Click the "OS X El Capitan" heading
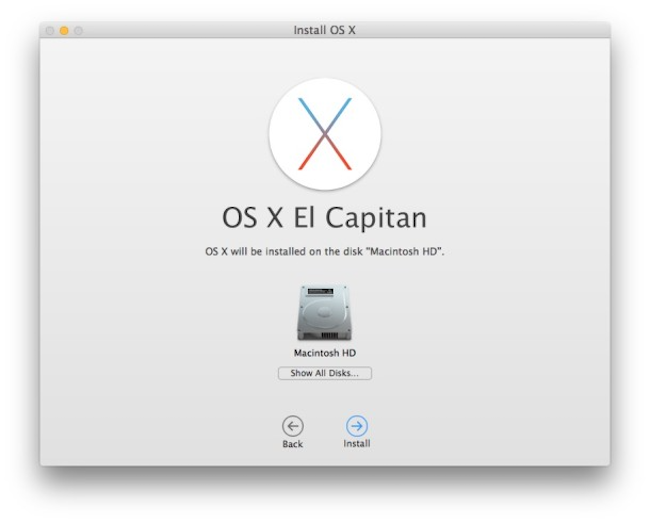 pos(324,217)
